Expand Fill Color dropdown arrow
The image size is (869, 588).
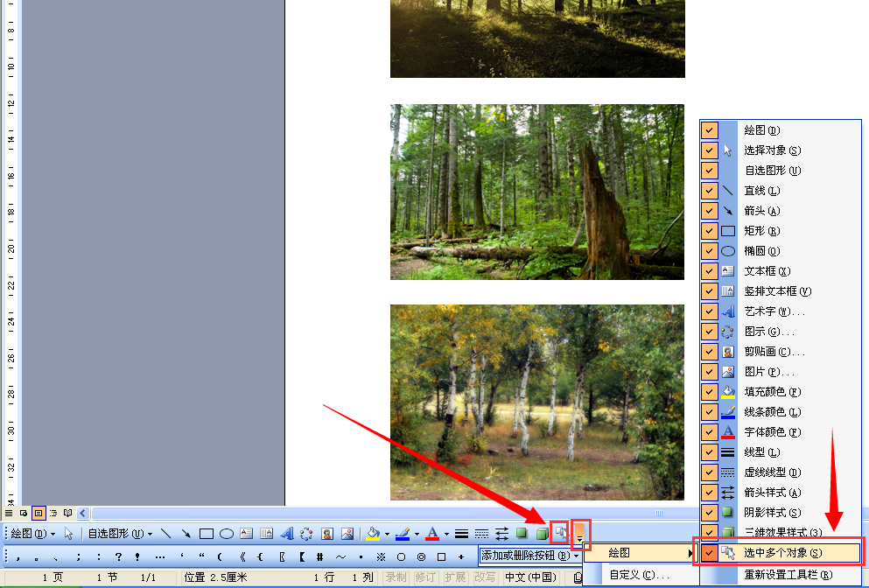pos(387,534)
